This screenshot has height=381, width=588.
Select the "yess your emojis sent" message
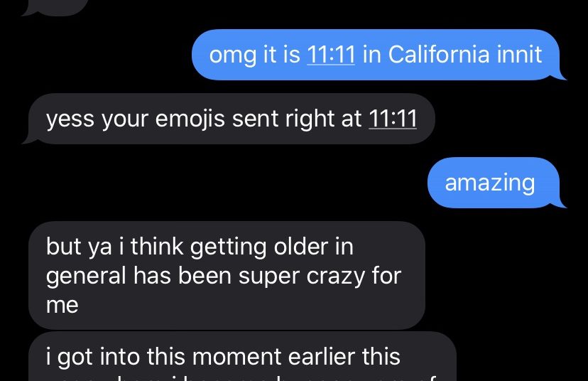coord(229,119)
